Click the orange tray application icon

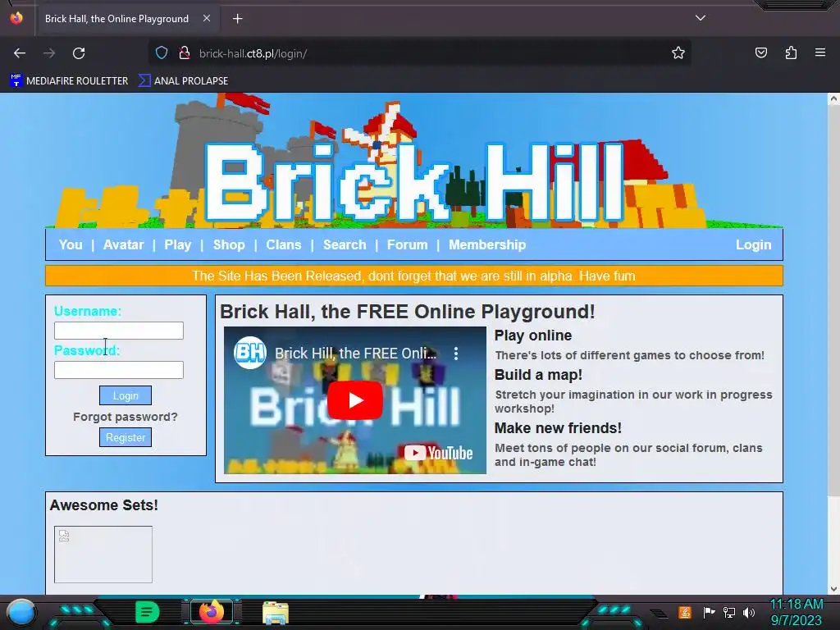coord(684,612)
